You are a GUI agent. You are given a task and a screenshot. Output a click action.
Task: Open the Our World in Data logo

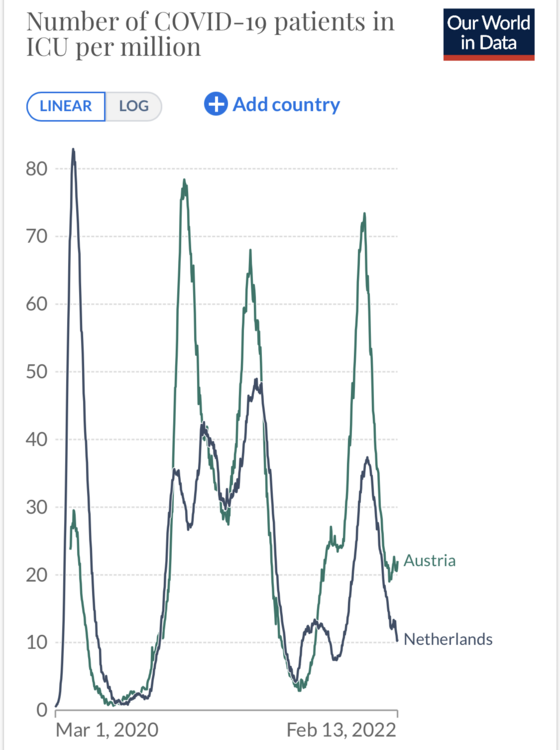click(x=489, y=34)
